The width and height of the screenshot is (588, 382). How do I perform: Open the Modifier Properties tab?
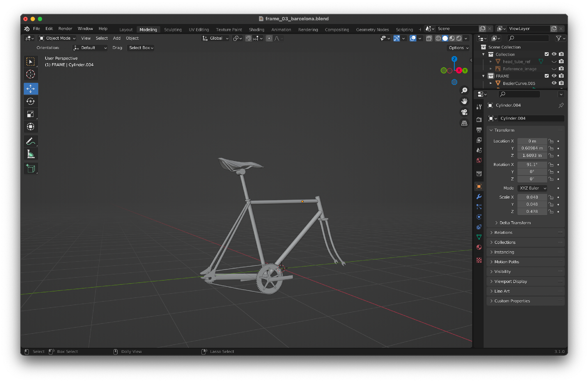(x=479, y=197)
